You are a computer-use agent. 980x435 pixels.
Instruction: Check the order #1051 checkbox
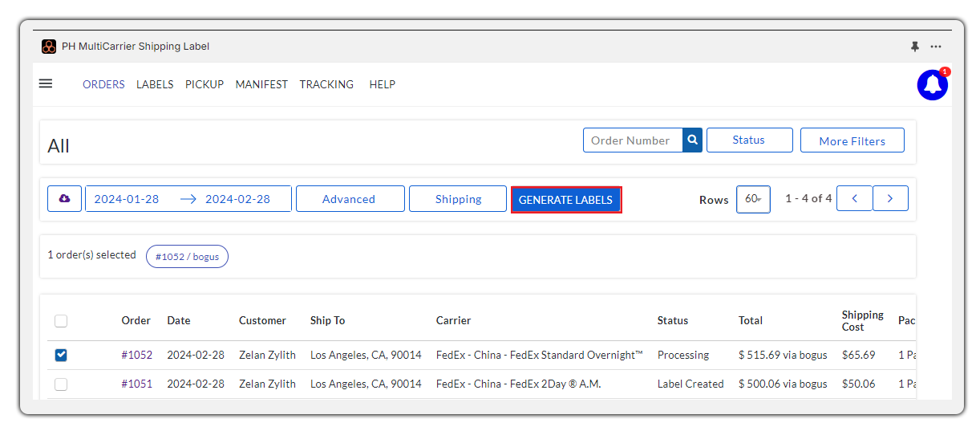click(x=61, y=384)
